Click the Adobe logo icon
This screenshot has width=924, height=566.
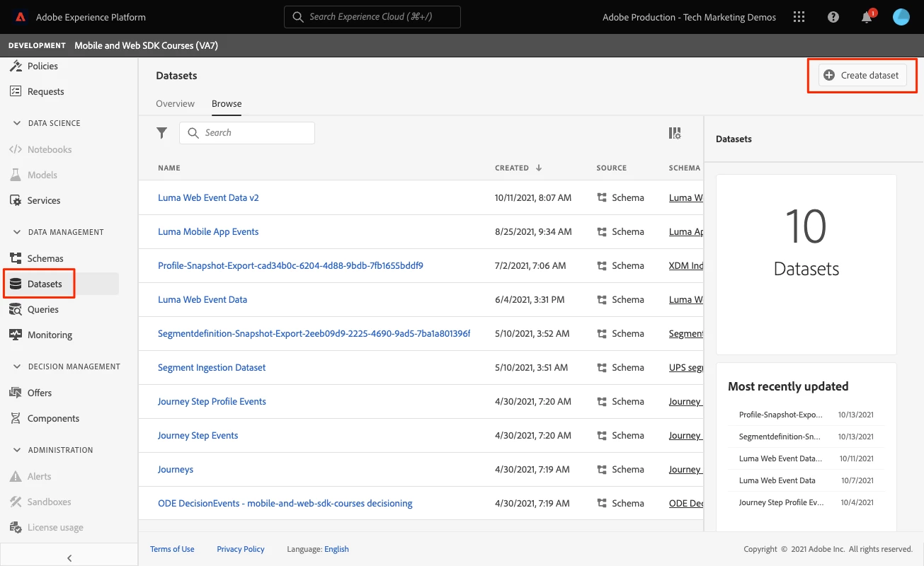(21, 17)
